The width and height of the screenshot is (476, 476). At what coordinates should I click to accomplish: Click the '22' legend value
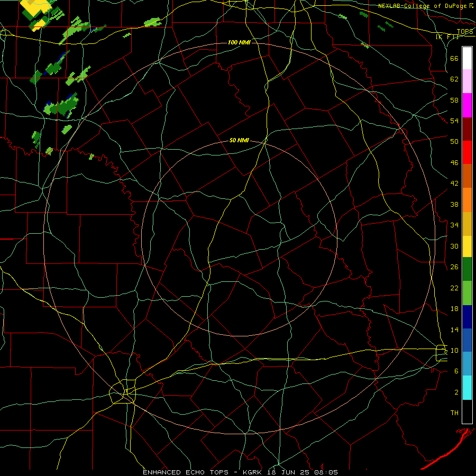tap(454, 288)
